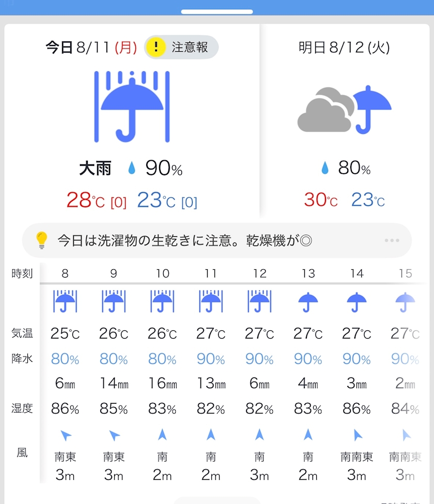Select the 15 o'clock hourly column header

point(405,273)
